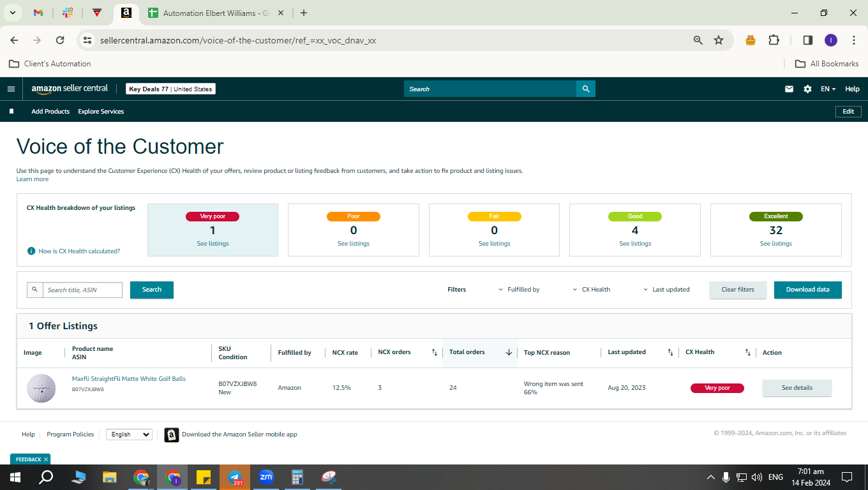Dismiss the FEEDBACK tab with its X
Screen dimensions: 868x490
[x=46, y=459]
